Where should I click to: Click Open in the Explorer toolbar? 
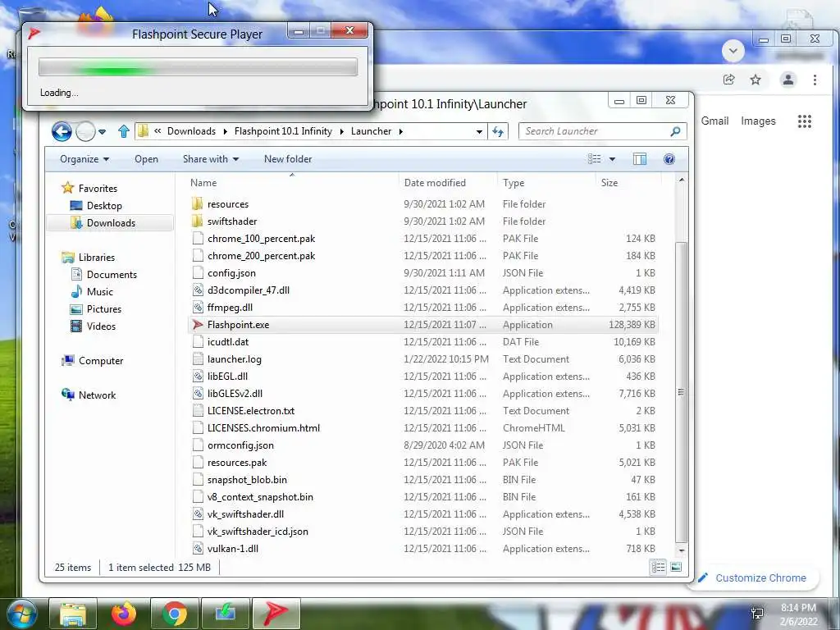pyautogui.click(x=146, y=159)
